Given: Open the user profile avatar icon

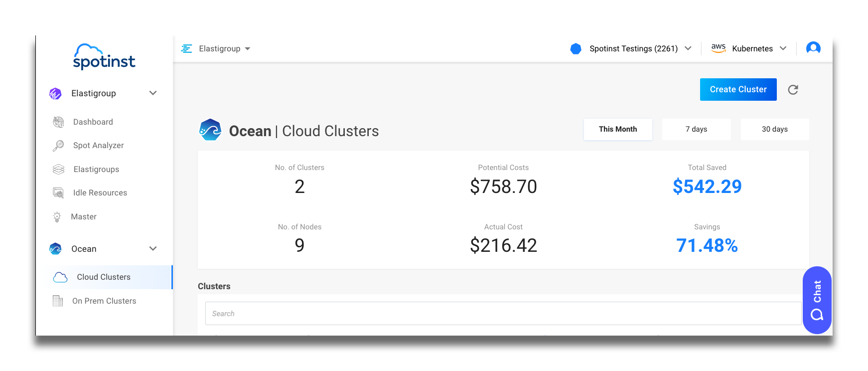Looking at the screenshot, I should (813, 48).
